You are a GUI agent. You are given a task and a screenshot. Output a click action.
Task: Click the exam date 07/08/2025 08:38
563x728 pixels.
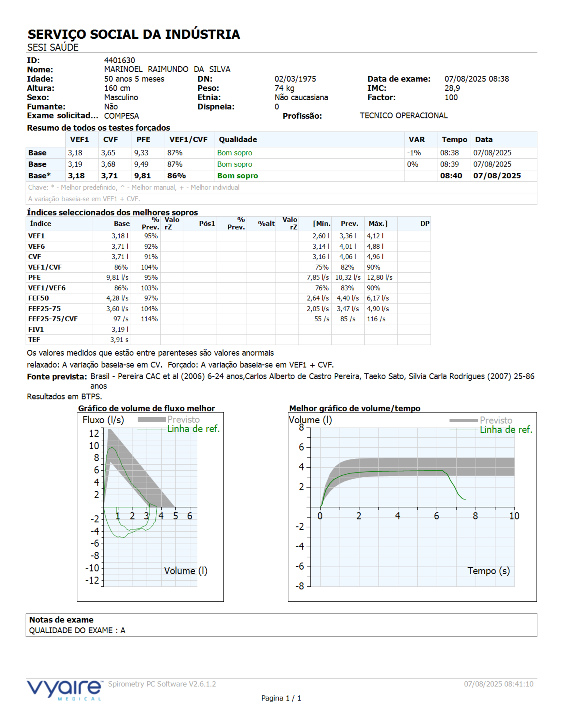point(477,79)
